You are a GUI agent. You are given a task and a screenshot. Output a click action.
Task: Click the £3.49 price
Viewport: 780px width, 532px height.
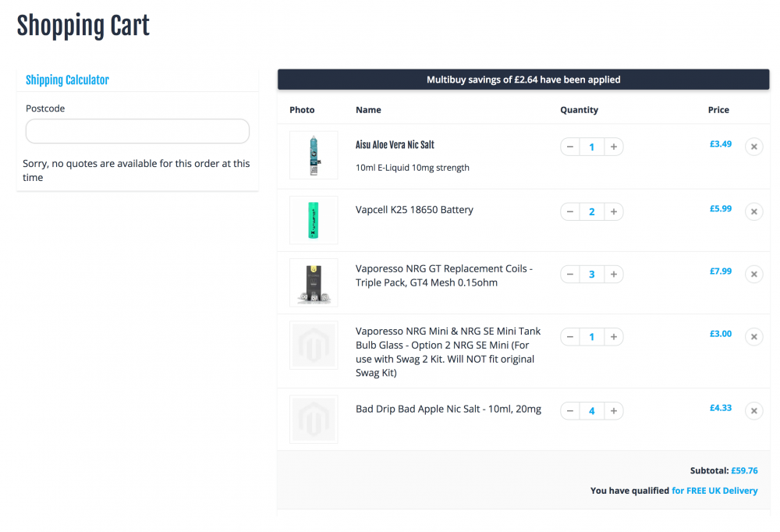pyautogui.click(x=721, y=144)
